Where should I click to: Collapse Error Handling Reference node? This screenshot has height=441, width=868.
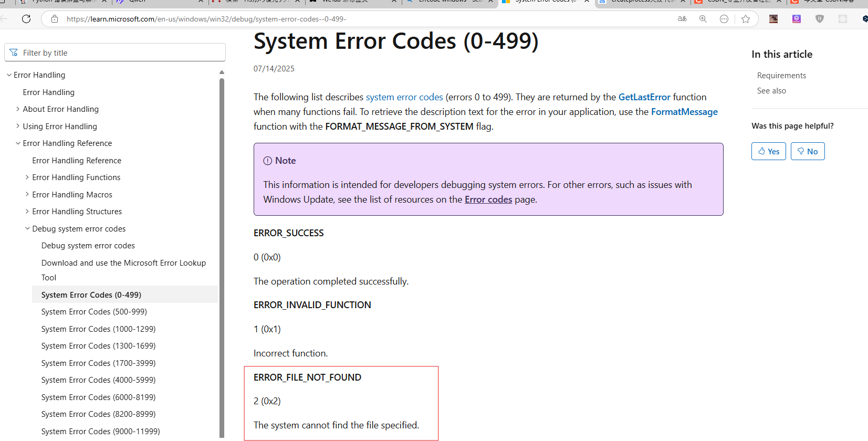[x=18, y=143]
